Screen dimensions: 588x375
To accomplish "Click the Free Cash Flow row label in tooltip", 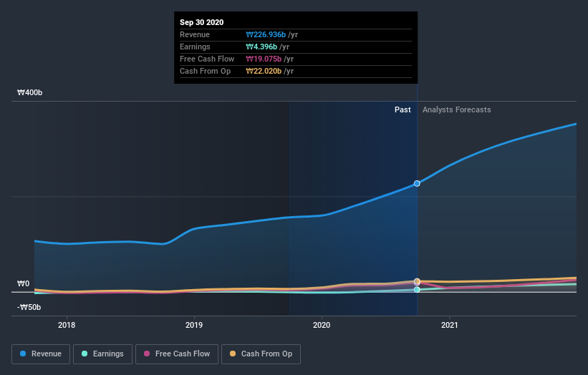I will pyautogui.click(x=207, y=59).
